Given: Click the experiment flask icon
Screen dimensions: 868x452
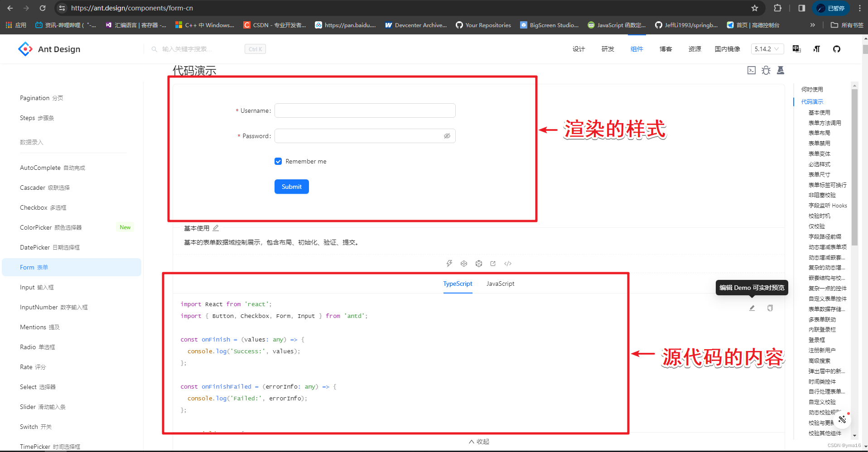Looking at the screenshot, I should pyautogui.click(x=781, y=70).
